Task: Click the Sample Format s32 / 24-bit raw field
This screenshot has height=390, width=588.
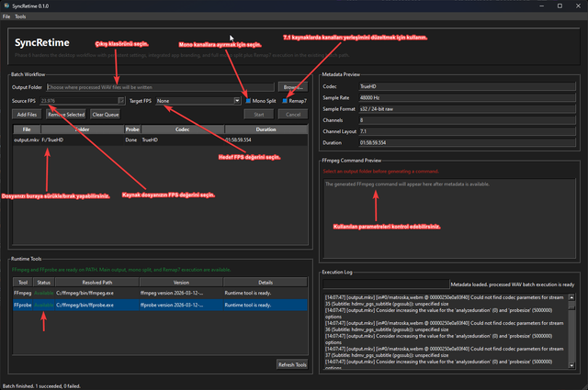Action: click(467, 109)
